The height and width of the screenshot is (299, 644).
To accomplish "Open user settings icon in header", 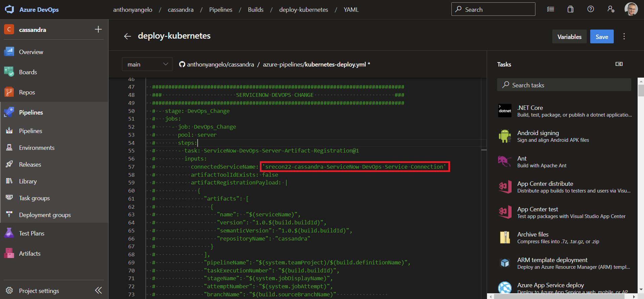I will [611, 9].
